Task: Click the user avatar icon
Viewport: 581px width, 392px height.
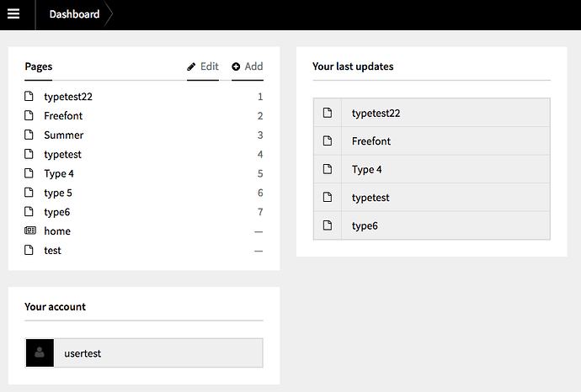Action: [40, 353]
